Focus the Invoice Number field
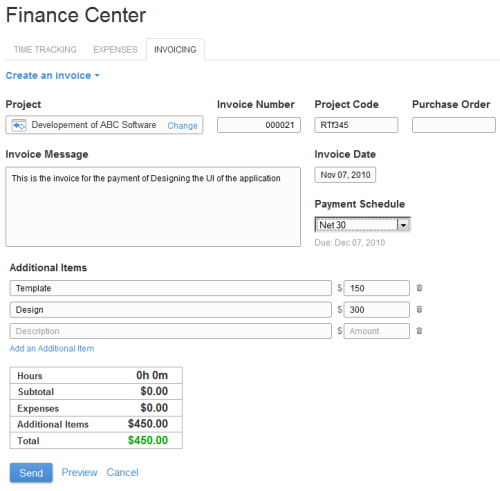The image size is (500, 491). (x=259, y=125)
